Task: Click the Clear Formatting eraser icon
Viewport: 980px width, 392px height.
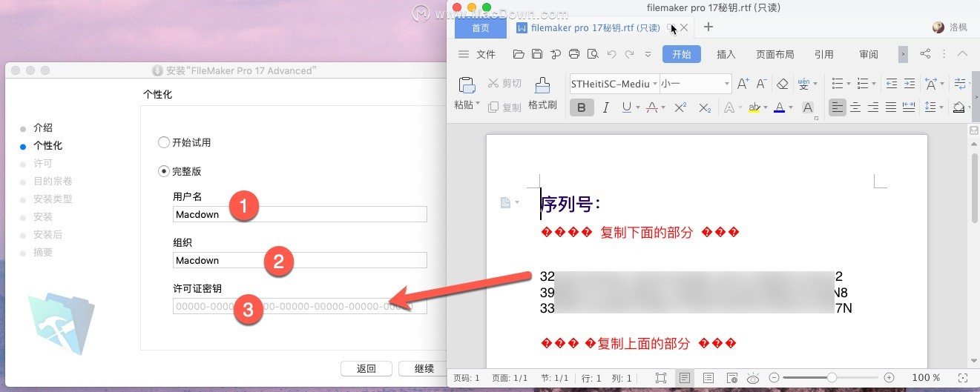Action: click(x=782, y=84)
